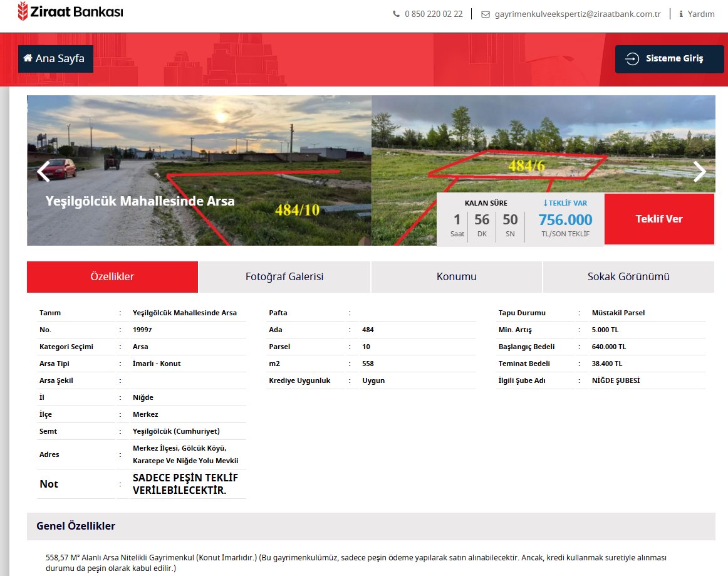Click the 38.400 TL deposit amount
728x576 pixels.
tap(607, 364)
